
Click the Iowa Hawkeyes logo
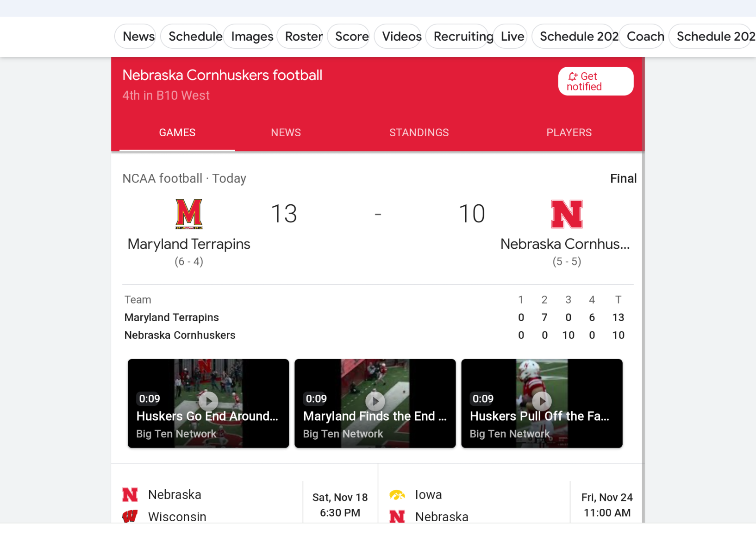coord(397,495)
